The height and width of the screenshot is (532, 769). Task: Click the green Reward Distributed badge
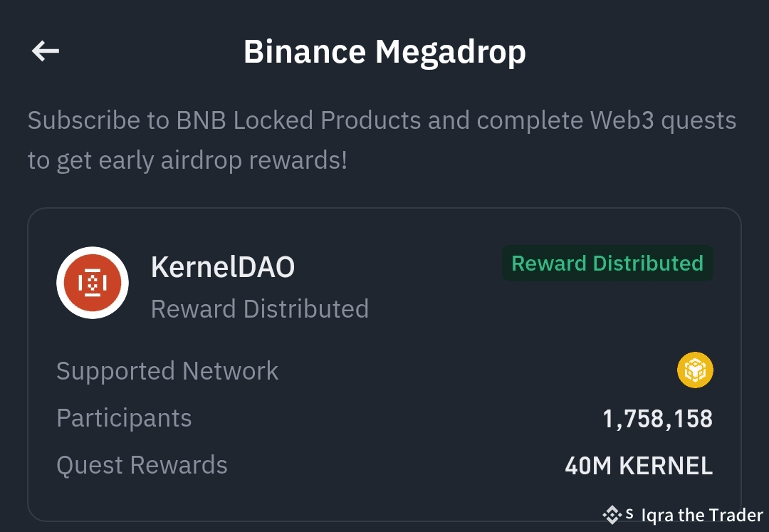(607, 264)
